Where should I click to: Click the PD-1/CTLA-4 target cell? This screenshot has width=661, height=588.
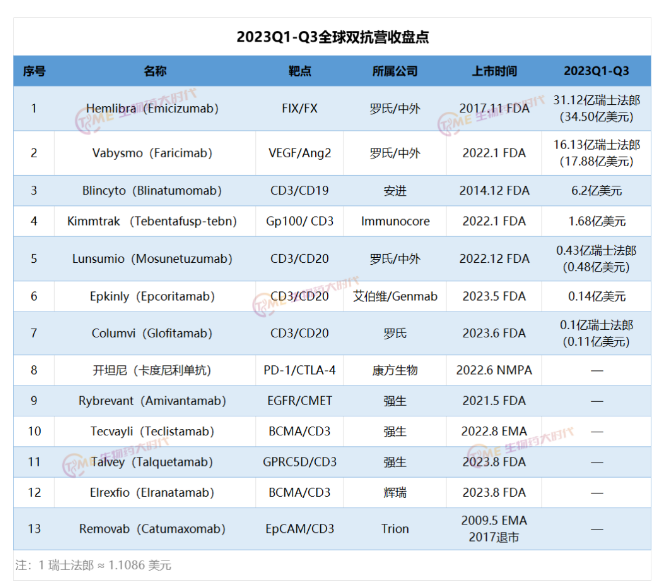coord(300,370)
